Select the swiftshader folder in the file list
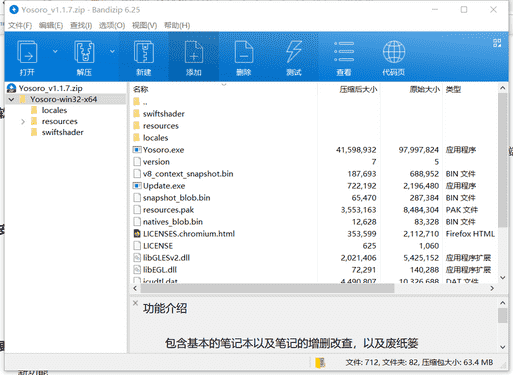Viewport: 513px width, 375px height. 163,114
